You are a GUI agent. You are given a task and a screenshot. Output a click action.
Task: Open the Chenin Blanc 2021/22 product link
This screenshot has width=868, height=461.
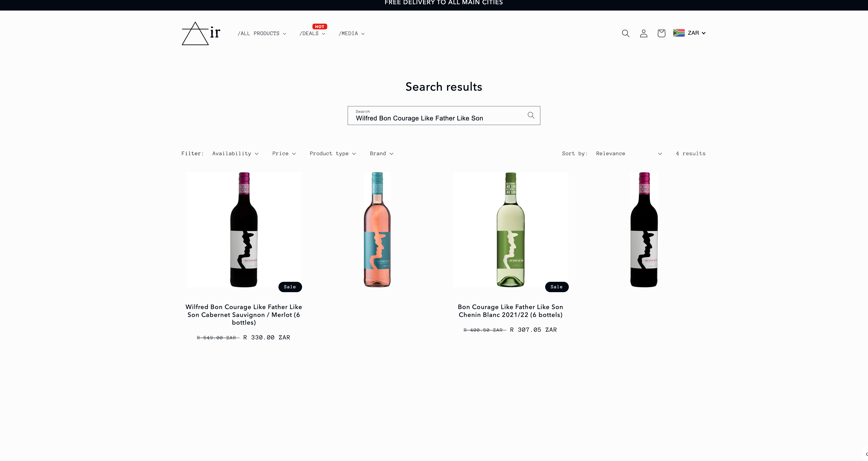[510, 311]
